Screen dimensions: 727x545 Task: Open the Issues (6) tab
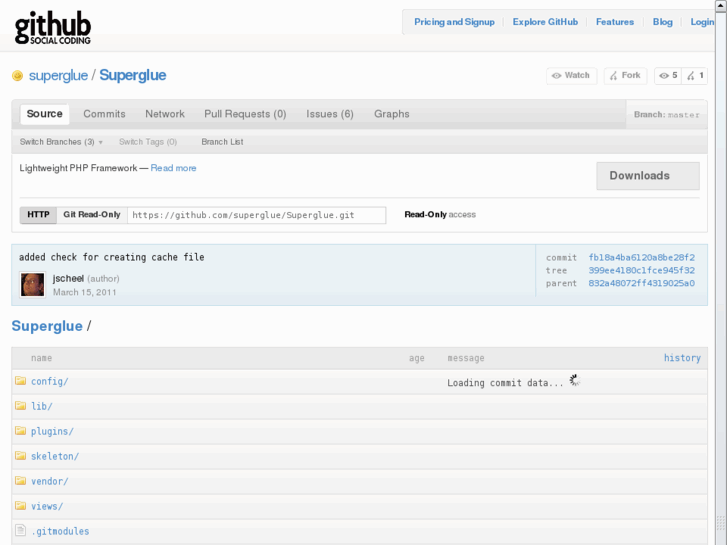[330, 114]
